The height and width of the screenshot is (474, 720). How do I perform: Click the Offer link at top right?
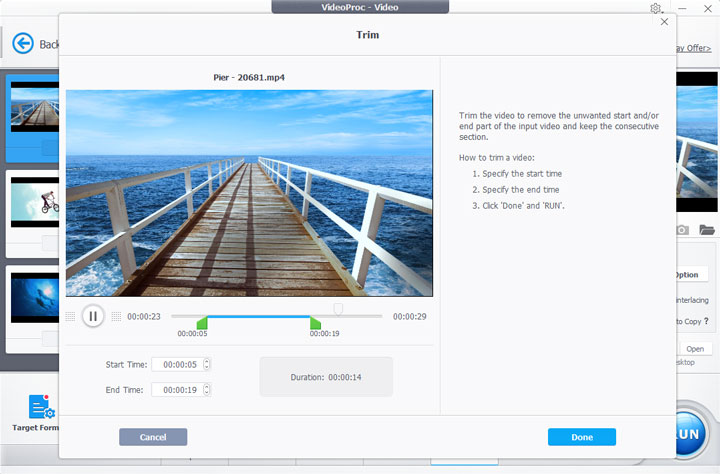pos(693,48)
